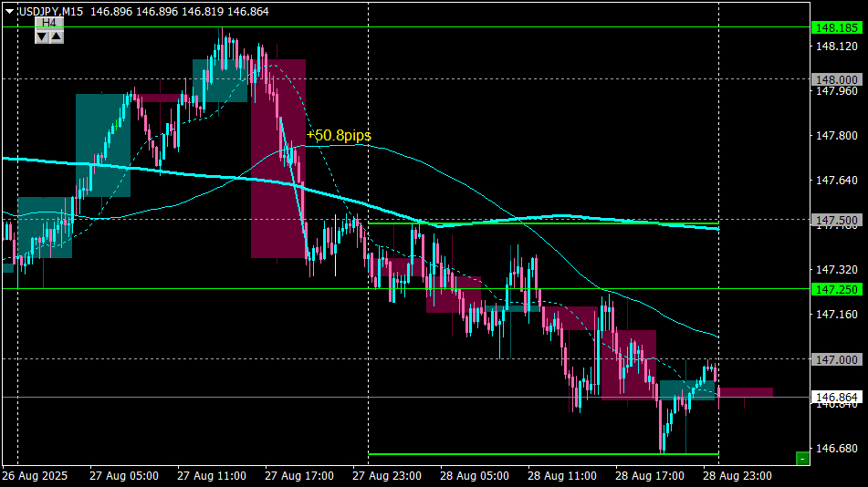Click the current price label 146.864

coord(836,398)
